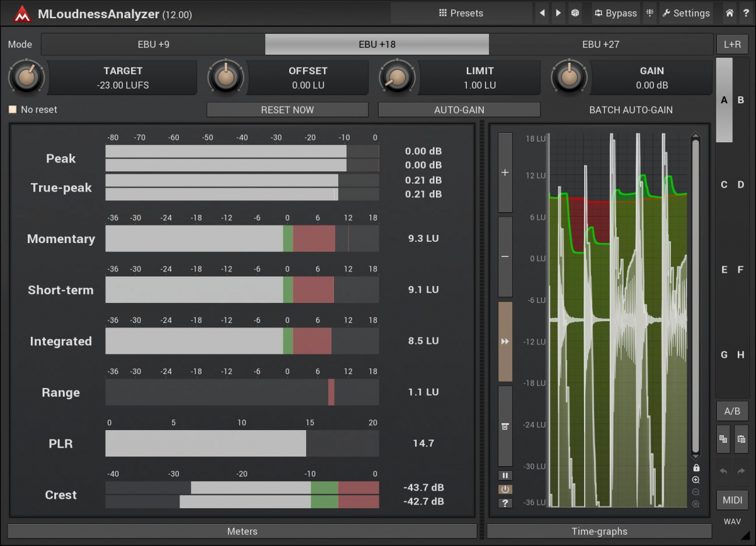Click the AUTO-GAIN button
Image resolution: width=756 pixels, height=546 pixels.
pos(459,110)
